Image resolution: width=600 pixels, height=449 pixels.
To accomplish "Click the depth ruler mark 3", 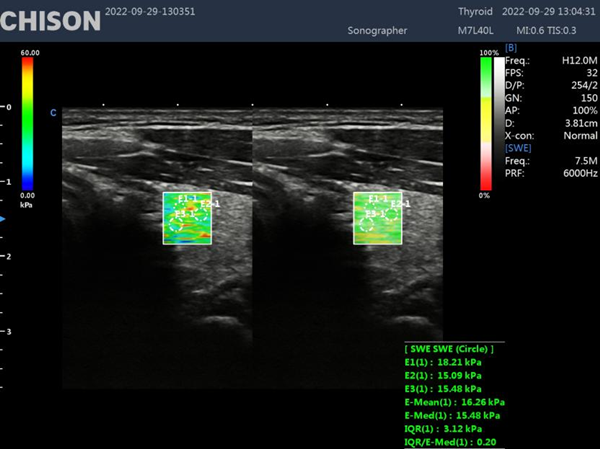I will click(8, 331).
